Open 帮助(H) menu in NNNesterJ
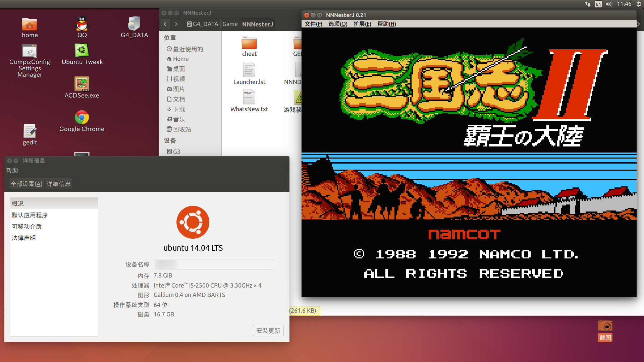 (x=387, y=24)
